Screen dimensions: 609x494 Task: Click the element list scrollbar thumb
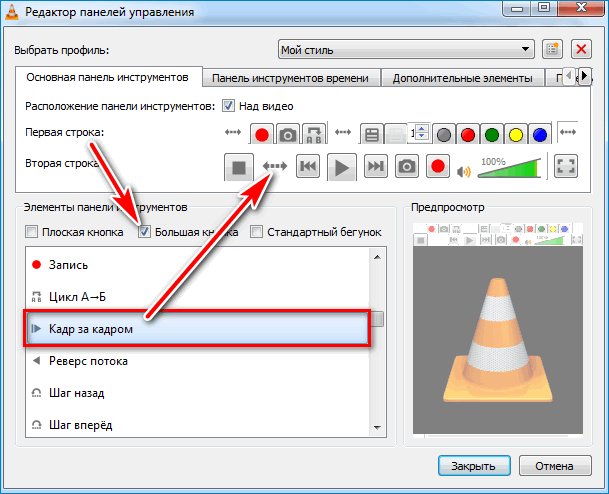click(x=377, y=319)
